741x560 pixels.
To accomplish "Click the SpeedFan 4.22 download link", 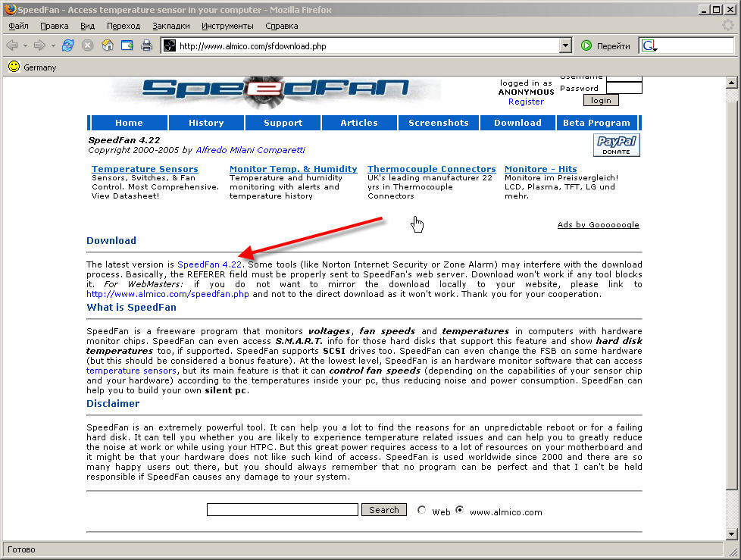I will tap(209, 264).
